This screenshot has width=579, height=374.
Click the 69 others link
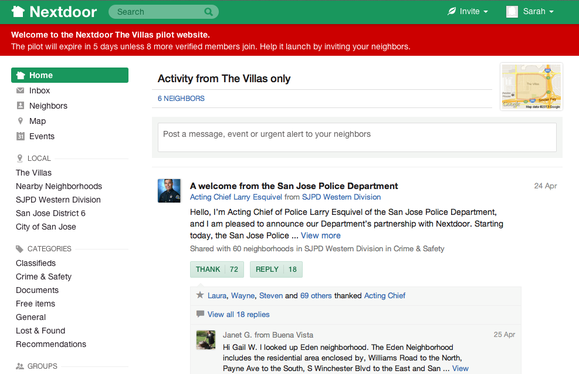click(x=316, y=296)
